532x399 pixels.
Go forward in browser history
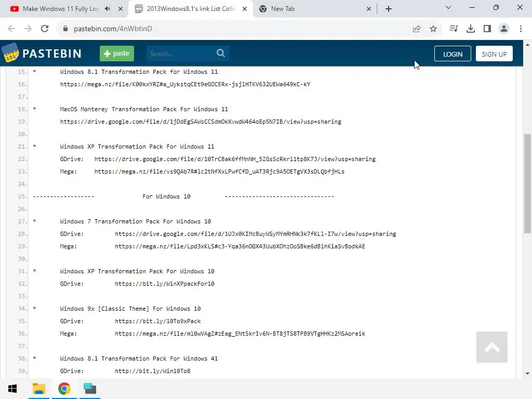[x=28, y=29]
